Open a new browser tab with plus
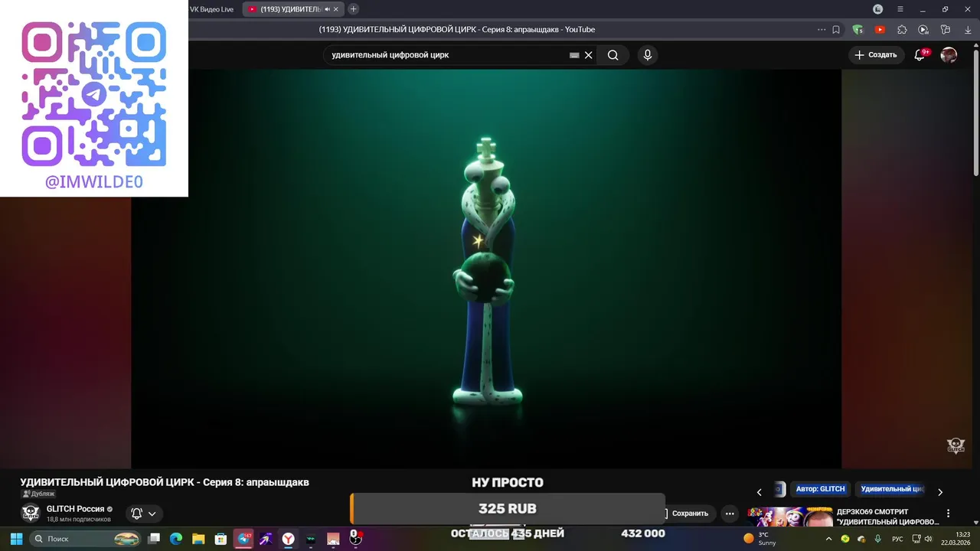 click(x=353, y=9)
